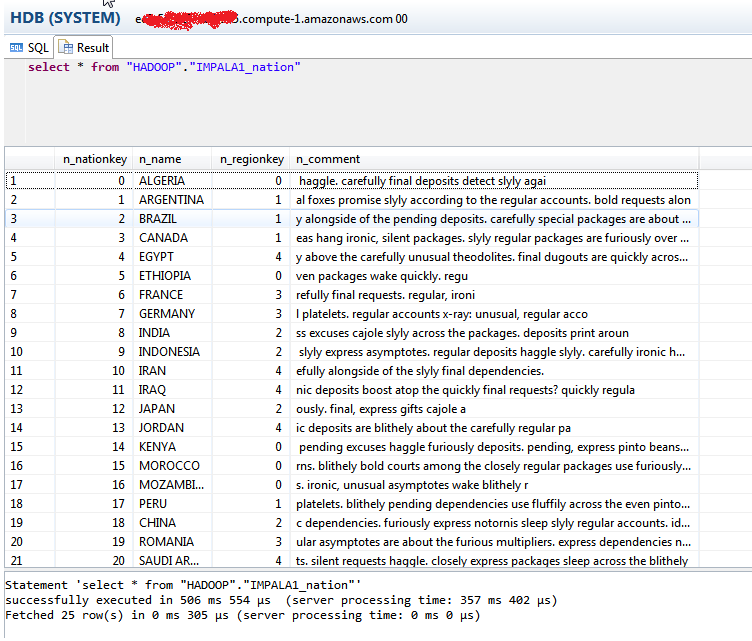Click comment starting 'y alongside of the pending'

pyautogui.click(x=493, y=219)
